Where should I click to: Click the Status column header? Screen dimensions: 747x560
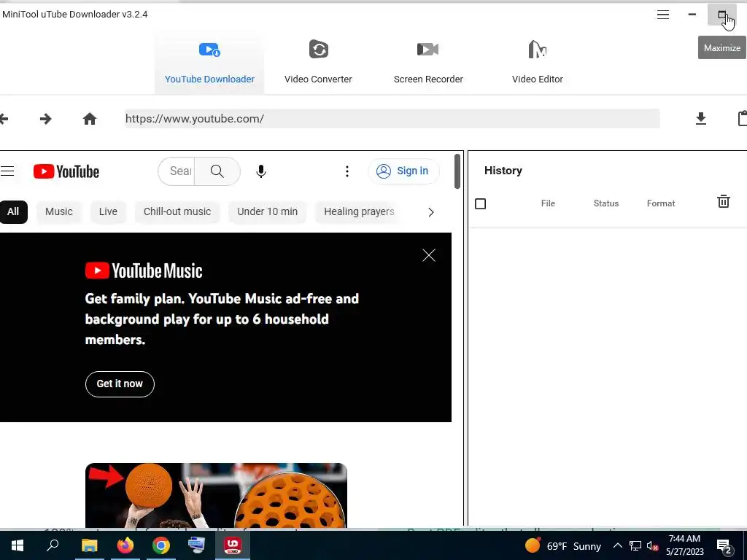coord(606,203)
